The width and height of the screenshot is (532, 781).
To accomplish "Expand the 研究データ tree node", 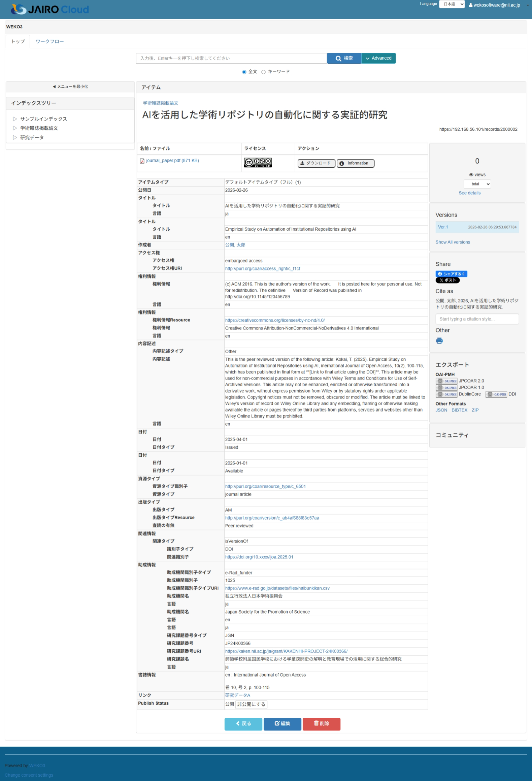I will (x=15, y=137).
